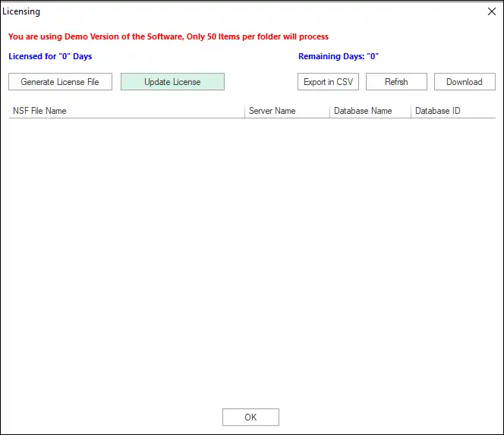Click the Licensing window title

coord(21,11)
